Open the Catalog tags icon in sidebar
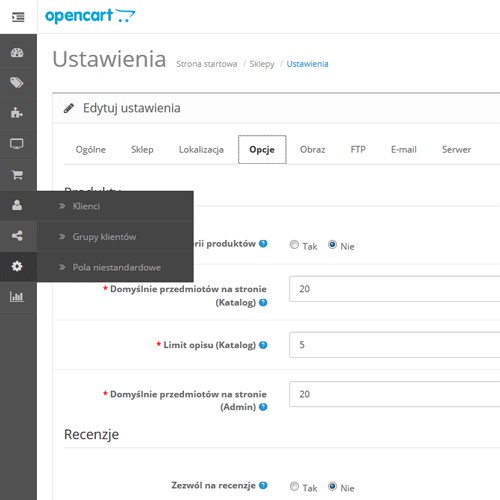Viewport: 500px width, 500px height. tap(17, 83)
